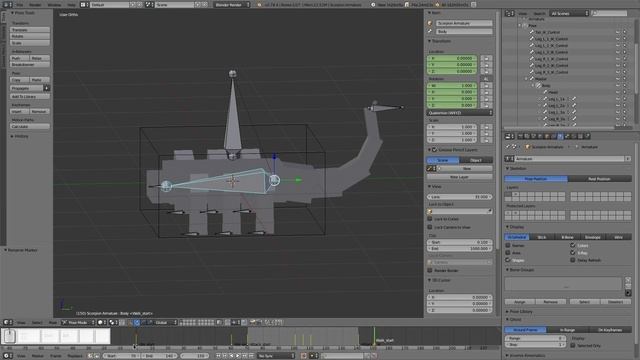Click the Scale button in Pose Tools

tap(30, 43)
